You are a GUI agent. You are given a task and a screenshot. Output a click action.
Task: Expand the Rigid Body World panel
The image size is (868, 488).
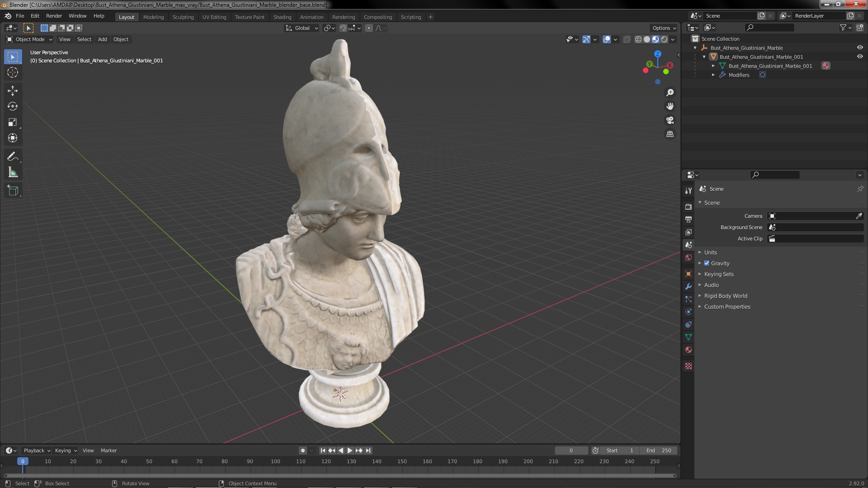coord(725,296)
